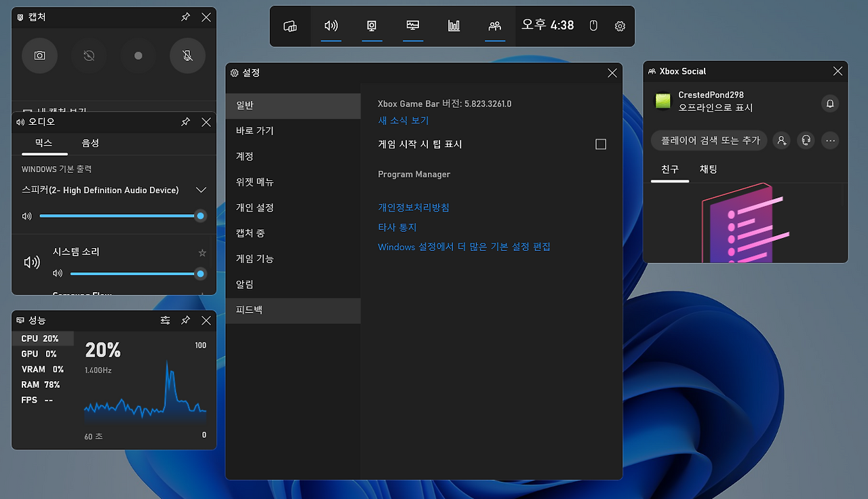Select the VRAM metric in Performance widget
Viewport: 868px width, 499px height.
[x=43, y=370]
